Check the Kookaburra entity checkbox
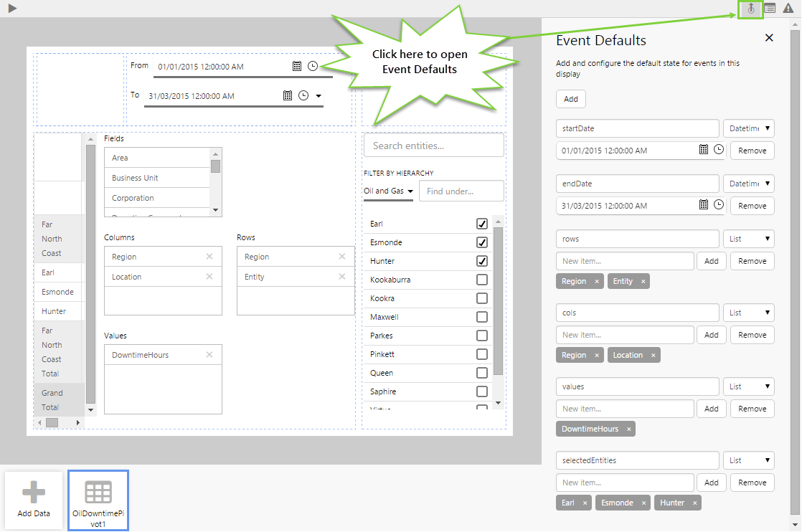This screenshot has width=802, height=532. pyautogui.click(x=482, y=280)
